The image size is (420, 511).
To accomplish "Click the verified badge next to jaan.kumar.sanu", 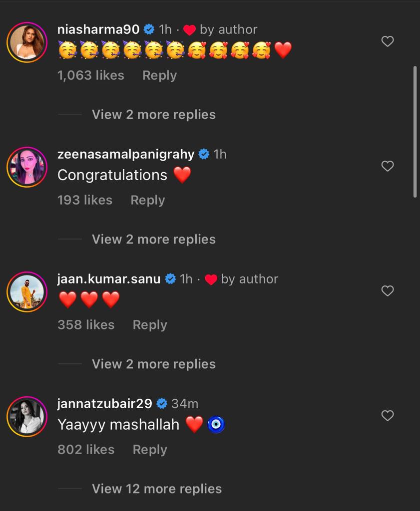I will 170,279.
